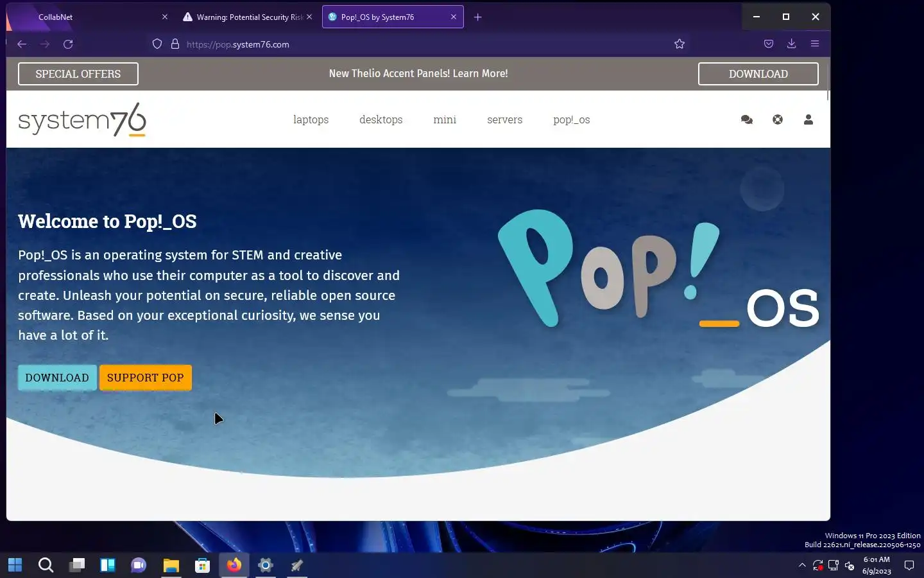924x578 pixels.
Task: Click the Firefox icon on the taskbar
Action: point(234,565)
